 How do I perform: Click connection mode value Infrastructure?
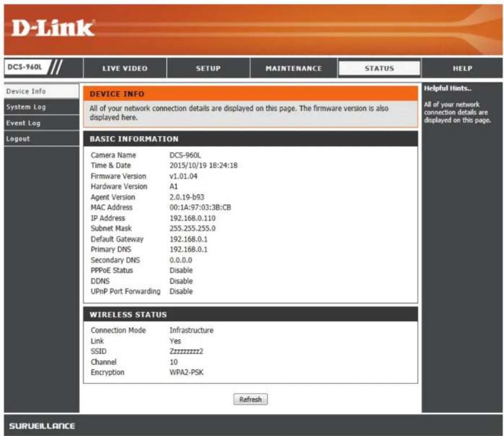[191, 330]
